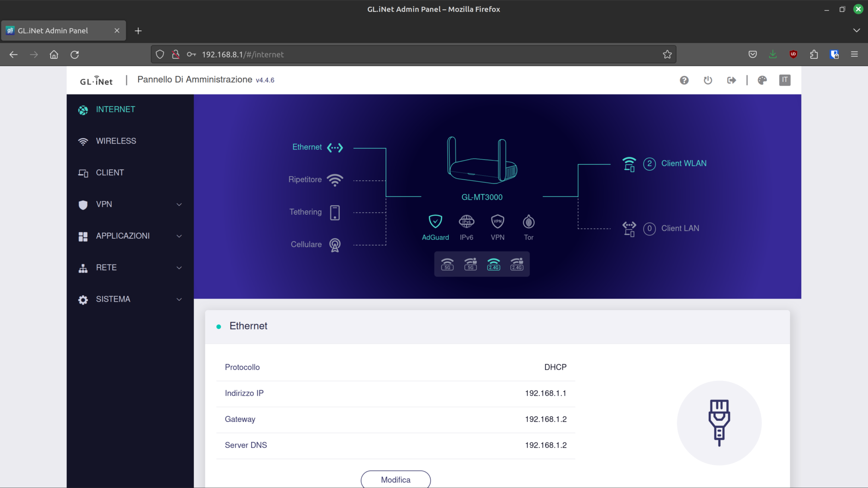Click the insecure connection lock icon

tap(175, 54)
